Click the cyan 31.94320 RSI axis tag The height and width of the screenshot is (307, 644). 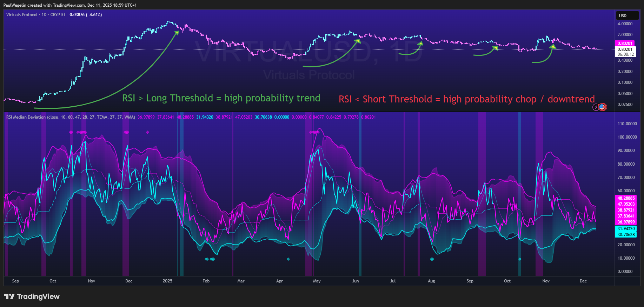coord(626,229)
